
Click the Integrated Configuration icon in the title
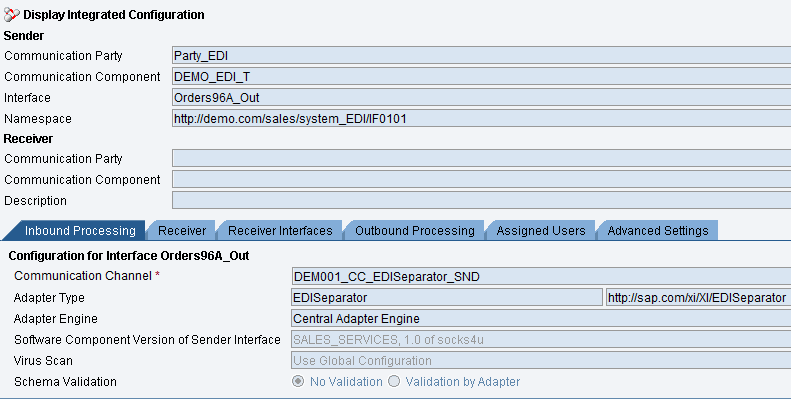click(x=12, y=15)
